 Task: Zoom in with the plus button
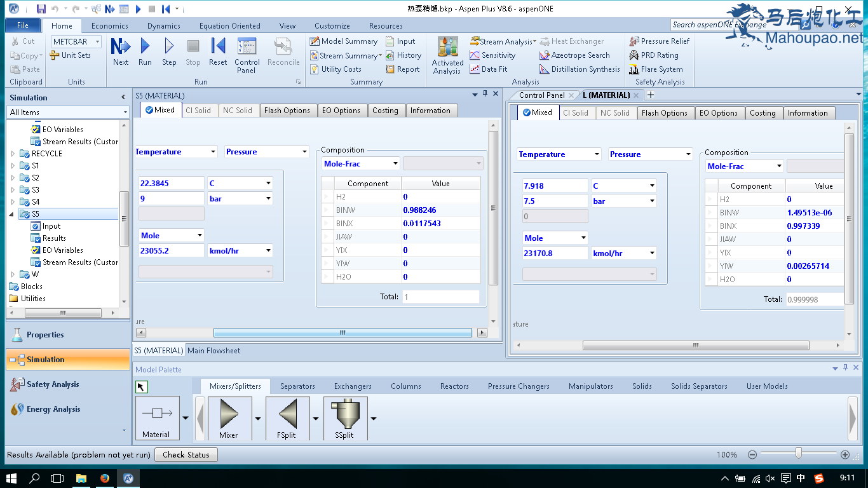click(x=845, y=455)
